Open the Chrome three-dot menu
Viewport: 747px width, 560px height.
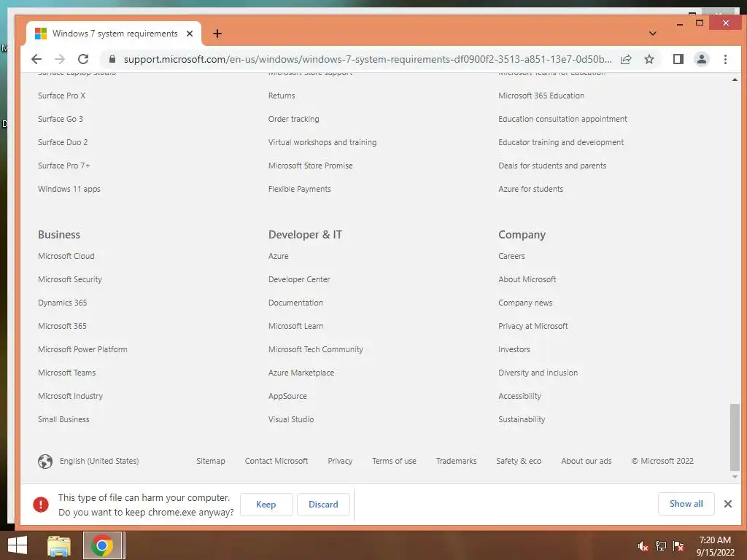point(725,59)
